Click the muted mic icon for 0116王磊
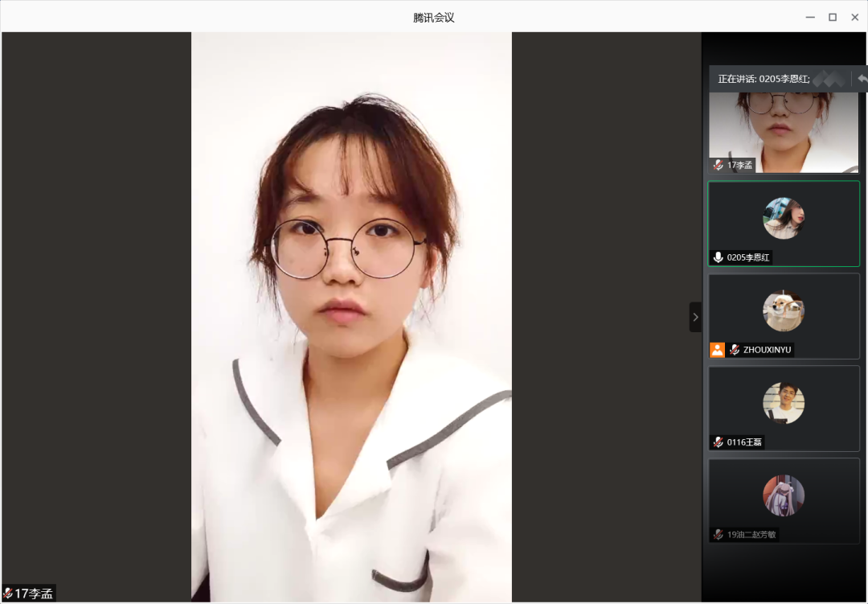This screenshot has height=604, width=868. tap(719, 442)
